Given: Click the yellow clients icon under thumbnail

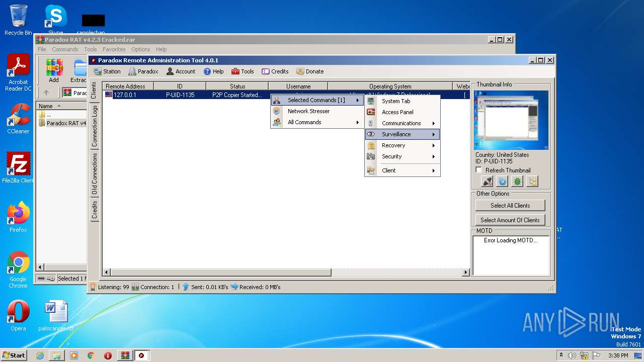Looking at the screenshot, I should 532,182.
